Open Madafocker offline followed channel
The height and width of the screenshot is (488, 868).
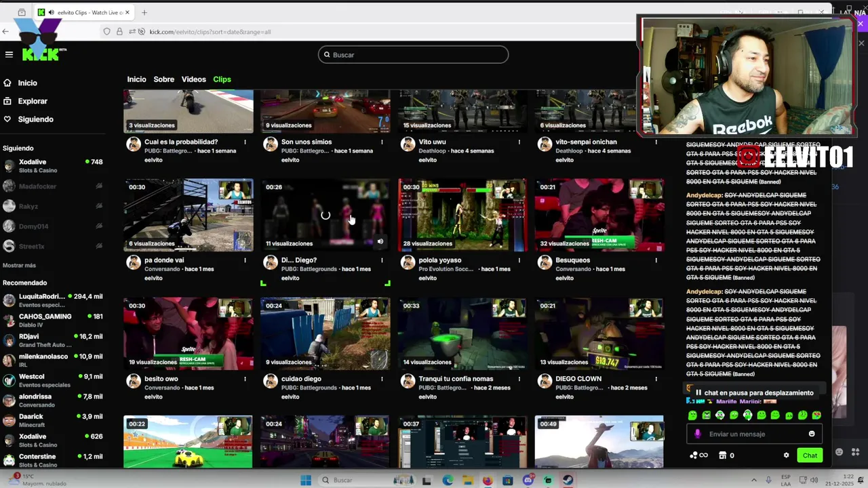point(52,186)
